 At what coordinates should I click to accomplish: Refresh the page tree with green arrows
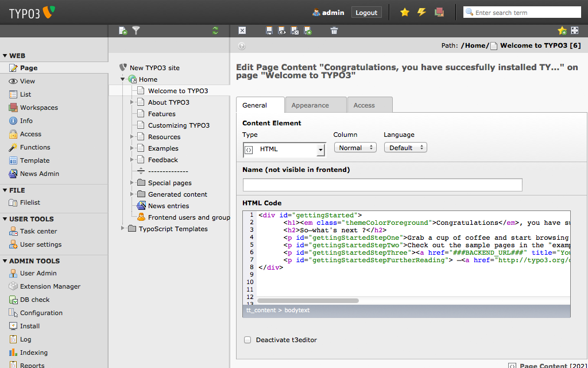(x=215, y=30)
